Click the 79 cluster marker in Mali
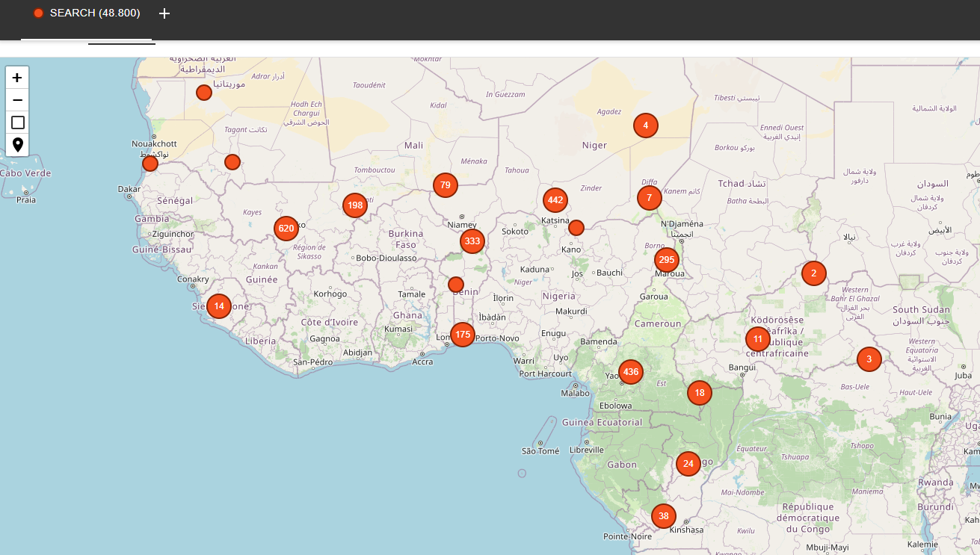The height and width of the screenshot is (555, 980). pos(446,185)
